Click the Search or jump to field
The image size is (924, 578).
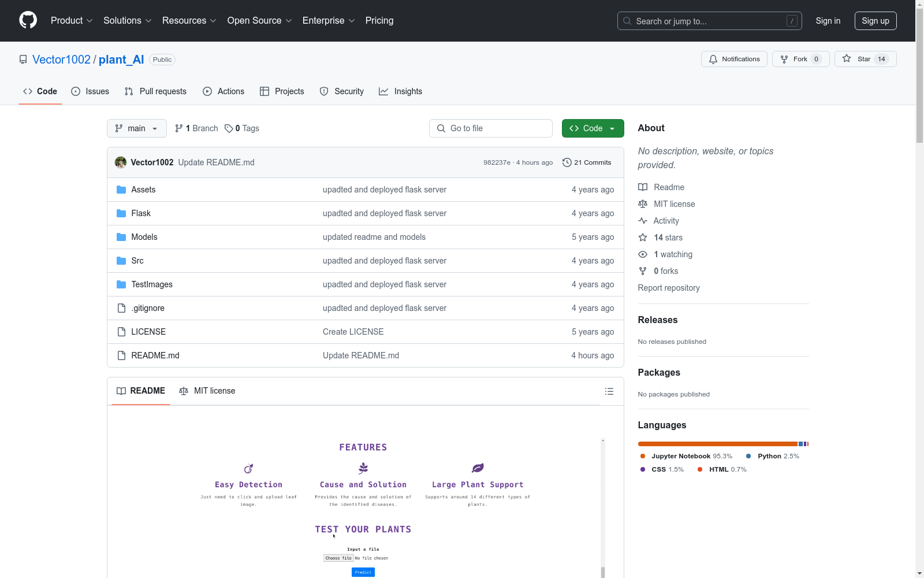pyautogui.click(x=710, y=21)
